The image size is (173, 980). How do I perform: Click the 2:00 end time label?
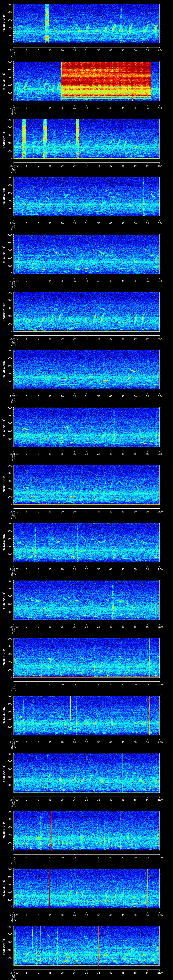coord(160,50)
